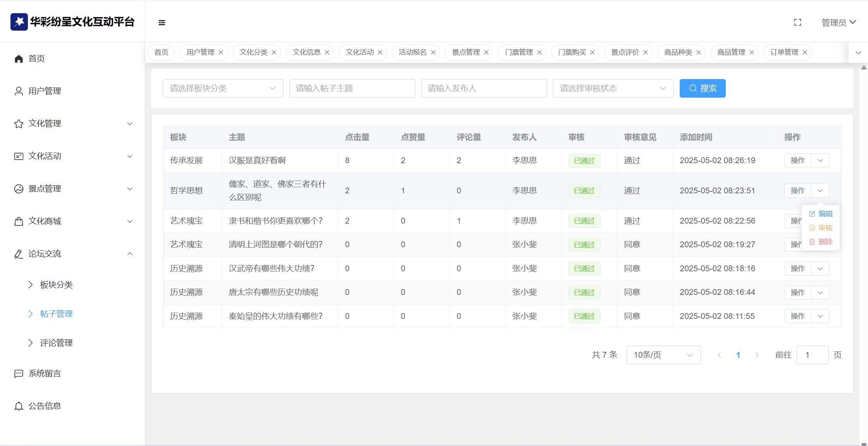This screenshot has height=446, width=868.
Task: Close the 文化分类 tab
Action: (274, 52)
